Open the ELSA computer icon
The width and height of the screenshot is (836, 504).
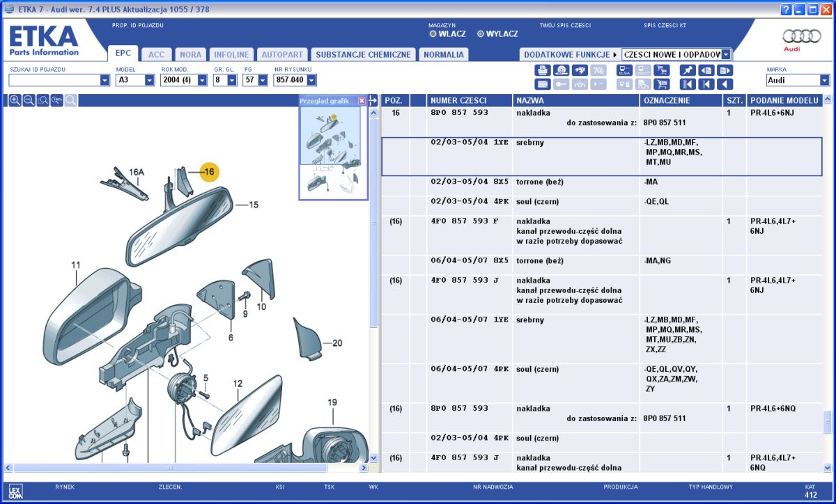624,70
